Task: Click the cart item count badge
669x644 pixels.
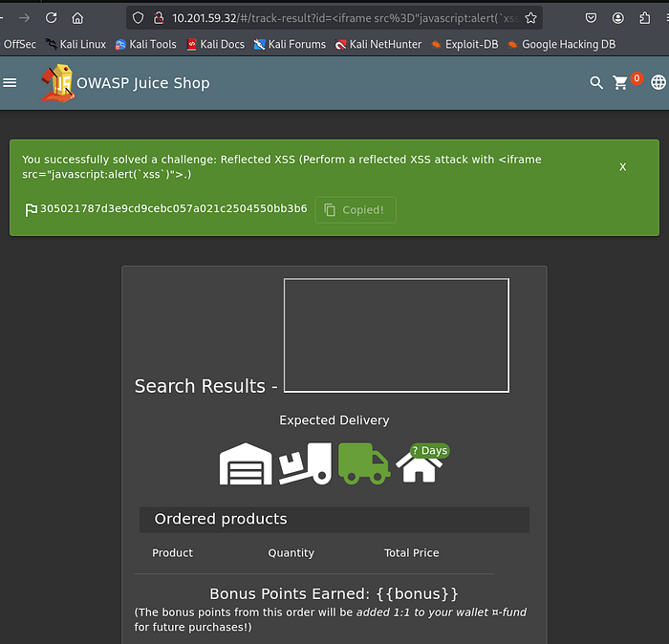Action: 637,78
